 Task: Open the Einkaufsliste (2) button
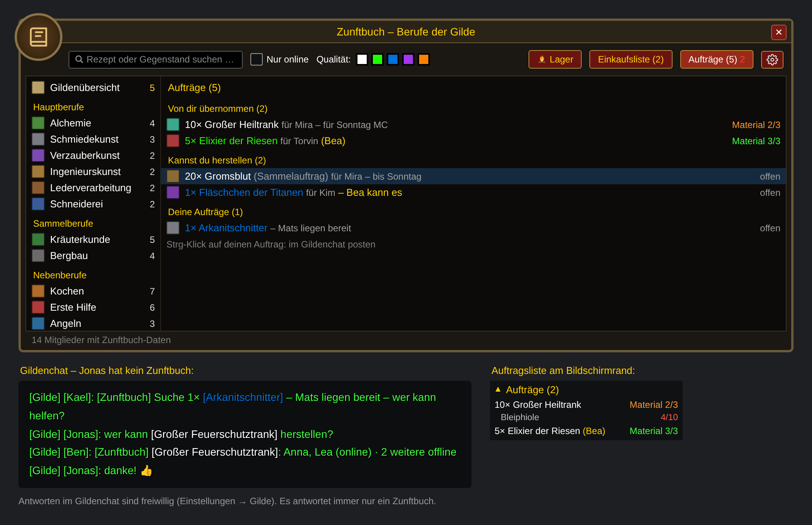631,59
